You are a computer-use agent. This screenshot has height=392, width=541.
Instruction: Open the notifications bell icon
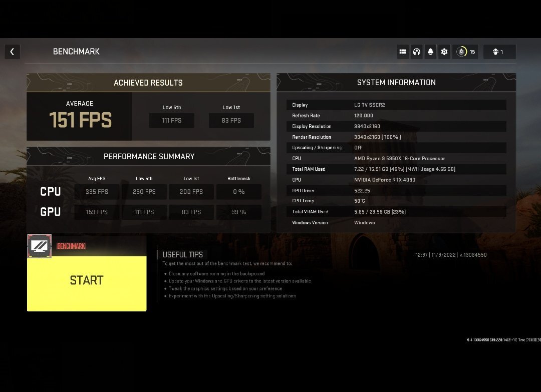click(430, 52)
